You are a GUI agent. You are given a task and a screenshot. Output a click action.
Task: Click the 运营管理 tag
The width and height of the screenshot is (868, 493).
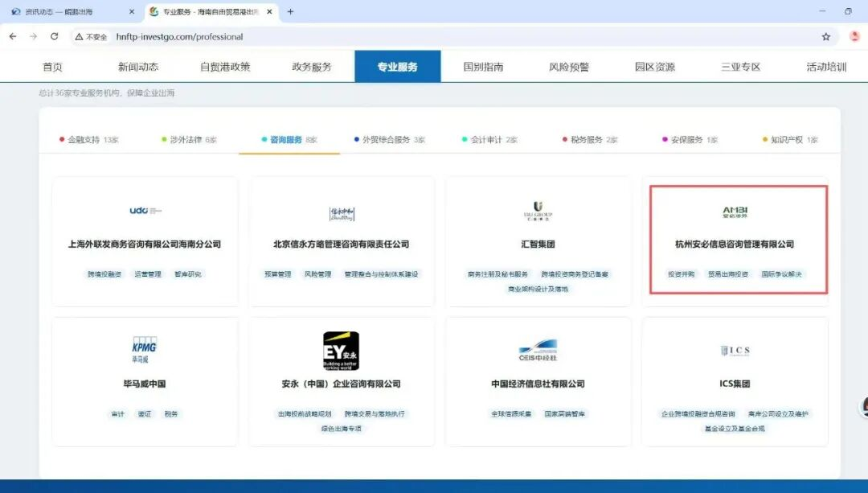[x=148, y=273]
